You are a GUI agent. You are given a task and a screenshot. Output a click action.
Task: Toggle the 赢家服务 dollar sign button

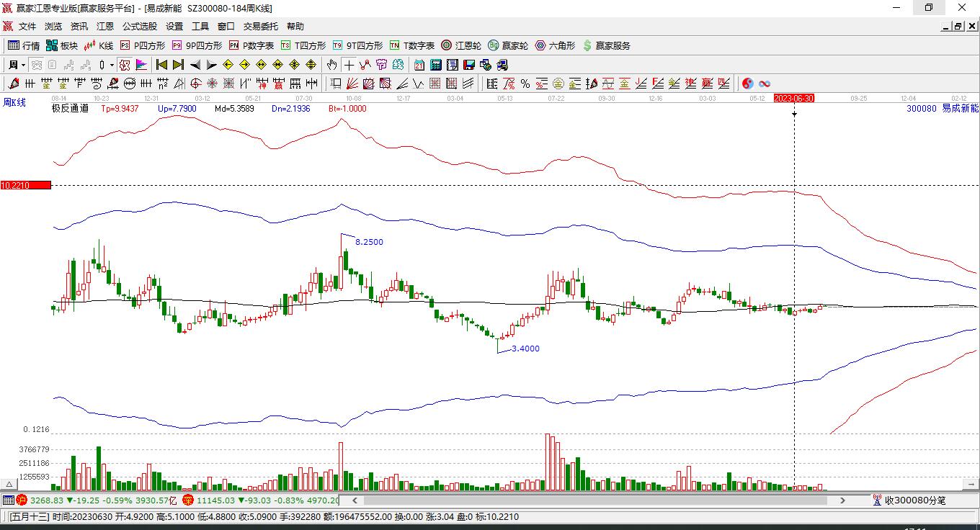(x=606, y=45)
